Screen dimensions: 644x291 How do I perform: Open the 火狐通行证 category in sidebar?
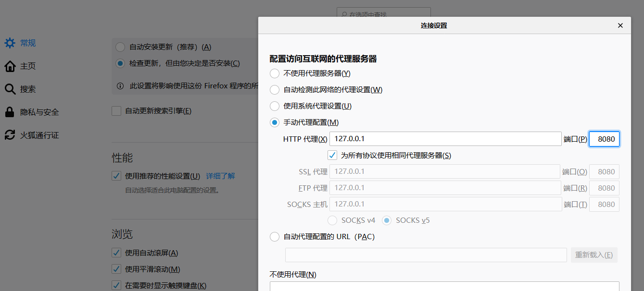point(39,135)
